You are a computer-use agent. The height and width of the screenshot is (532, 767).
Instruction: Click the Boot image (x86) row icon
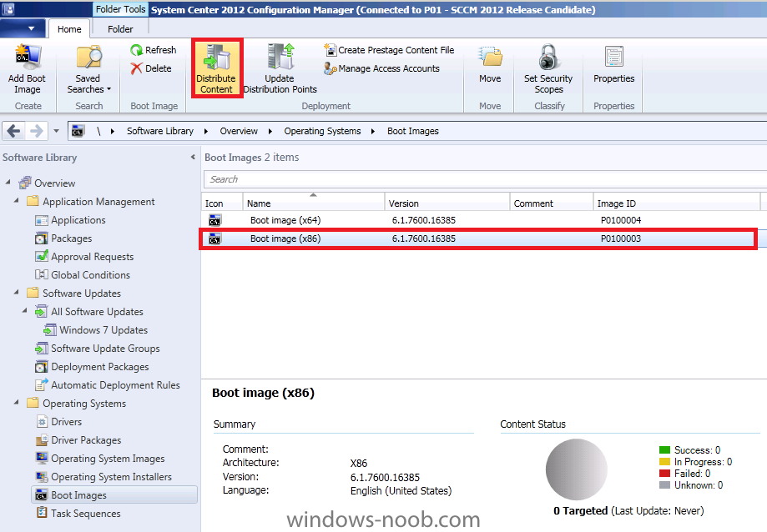click(214, 238)
